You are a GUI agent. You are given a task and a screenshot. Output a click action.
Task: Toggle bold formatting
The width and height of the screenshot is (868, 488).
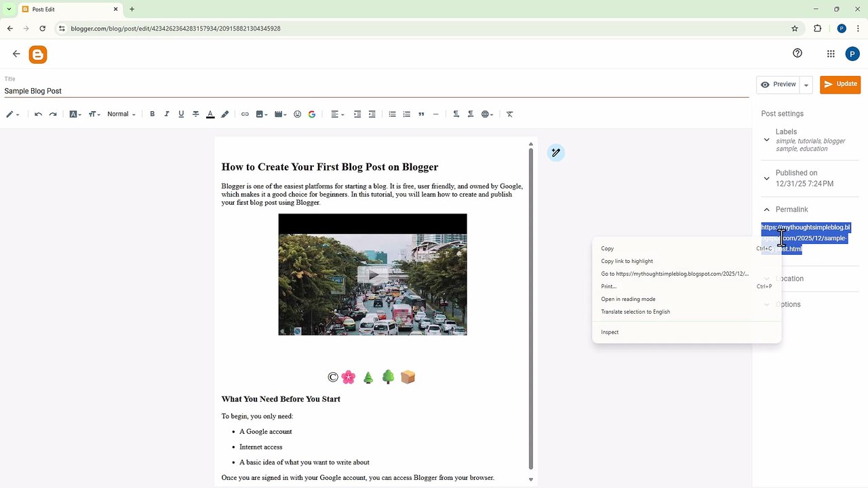(152, 114)
